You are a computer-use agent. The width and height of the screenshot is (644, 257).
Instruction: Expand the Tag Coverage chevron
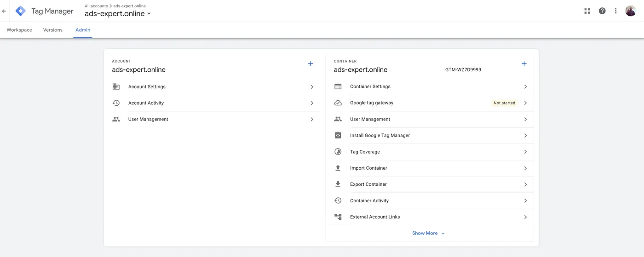[x=525, y=152]
